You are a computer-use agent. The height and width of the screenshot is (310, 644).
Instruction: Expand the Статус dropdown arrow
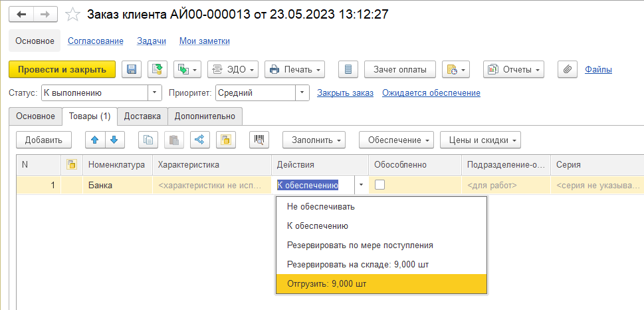pos(154,93)
